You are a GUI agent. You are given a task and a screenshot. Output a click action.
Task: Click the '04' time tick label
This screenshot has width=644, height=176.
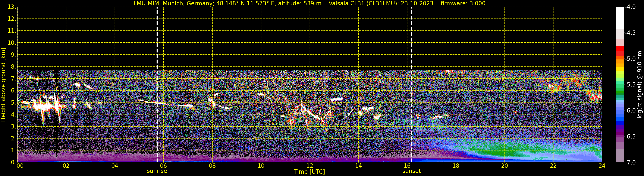115,166
